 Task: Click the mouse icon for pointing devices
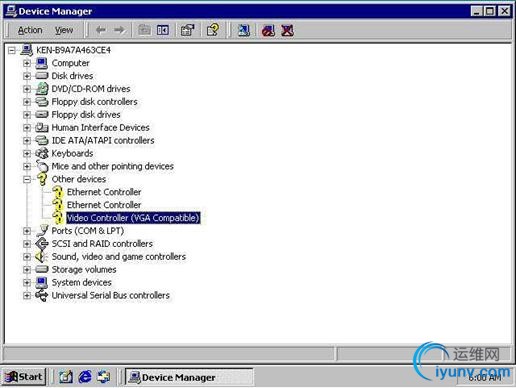pos(42,166)
